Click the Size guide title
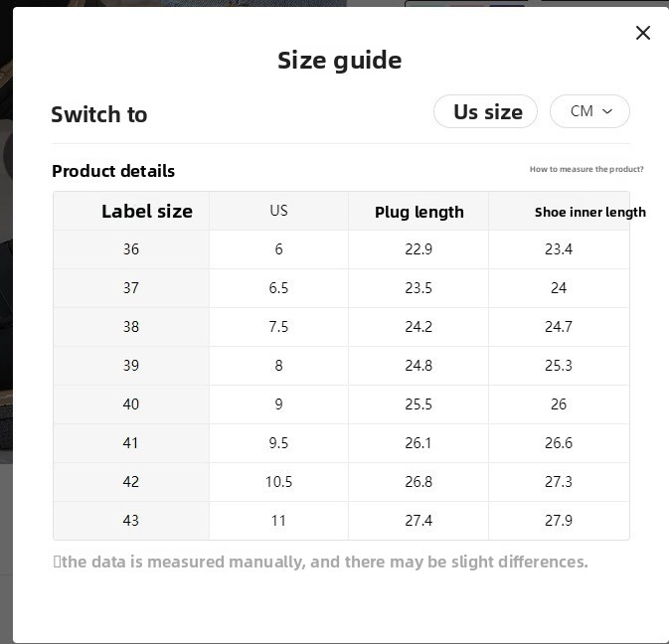Screen dimensions: 669x644 pyautogui.click(x=339, y=61)
